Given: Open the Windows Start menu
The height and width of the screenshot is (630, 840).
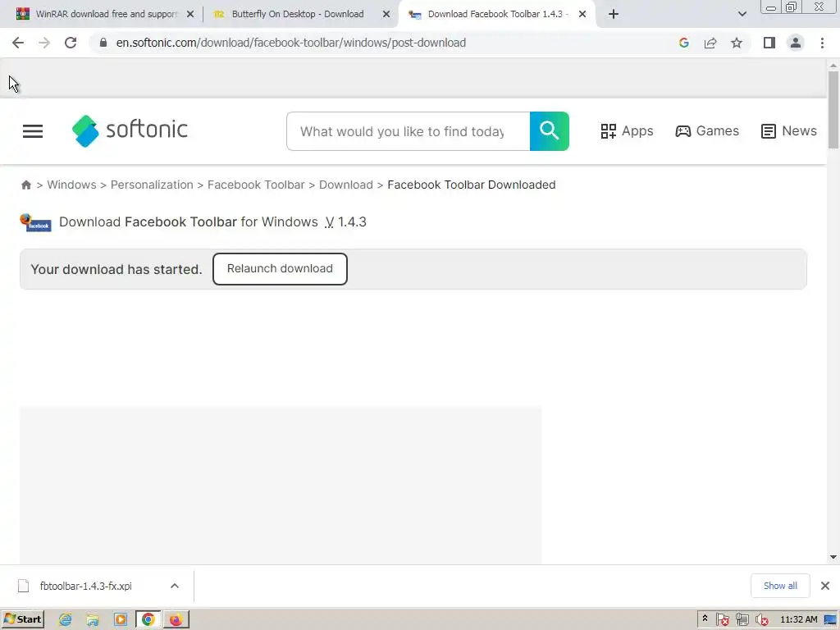Looking at the screenshot, I should pyautogui.click(x=22, y=620).
